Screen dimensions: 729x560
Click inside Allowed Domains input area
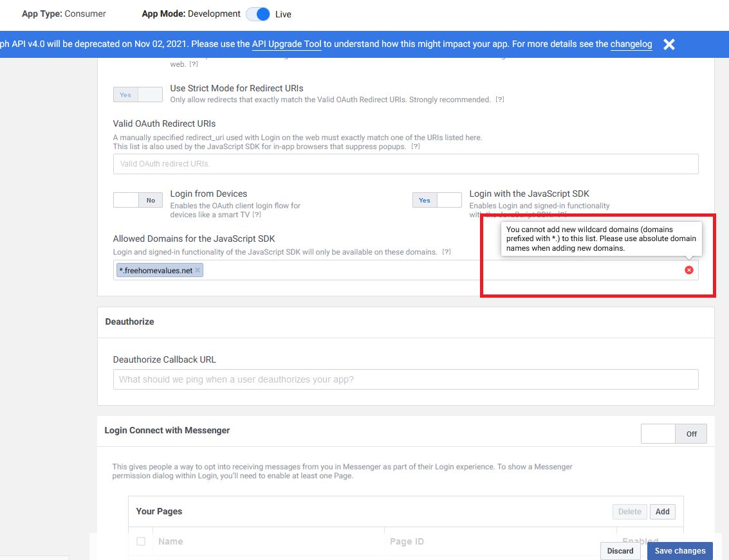point(405,270)
